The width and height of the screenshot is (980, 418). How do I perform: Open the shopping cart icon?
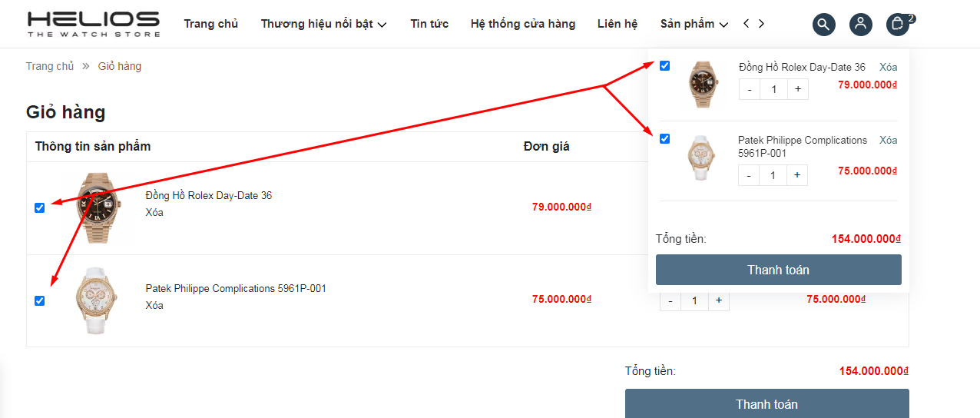(897, 25)
